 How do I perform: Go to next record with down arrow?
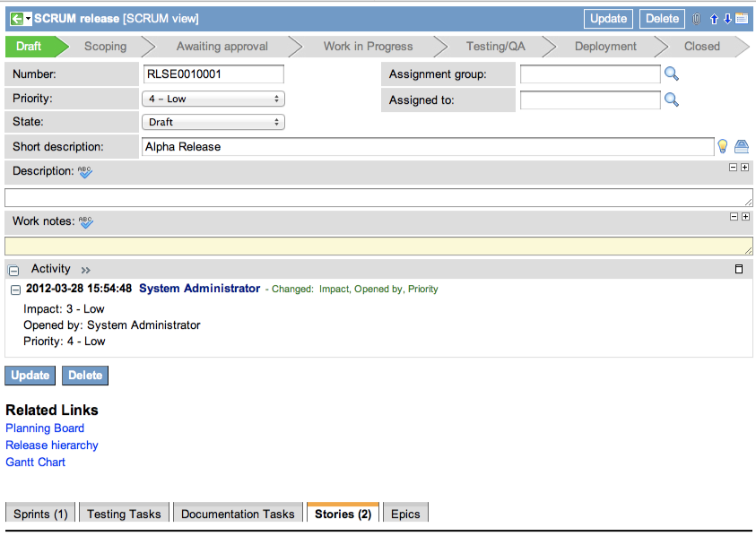tap(727, 19)
